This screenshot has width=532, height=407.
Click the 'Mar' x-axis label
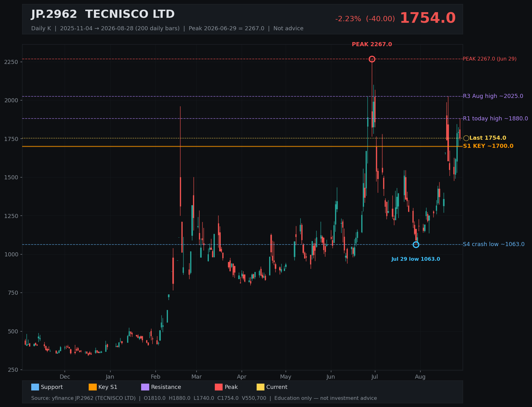point(196,377)
